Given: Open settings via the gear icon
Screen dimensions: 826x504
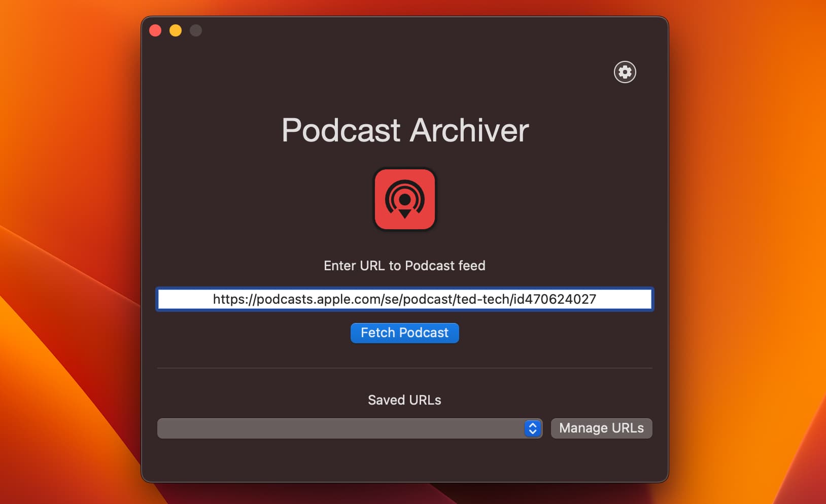Looking at the screenshot, I should pyautogui.click(x=625, y=72).
